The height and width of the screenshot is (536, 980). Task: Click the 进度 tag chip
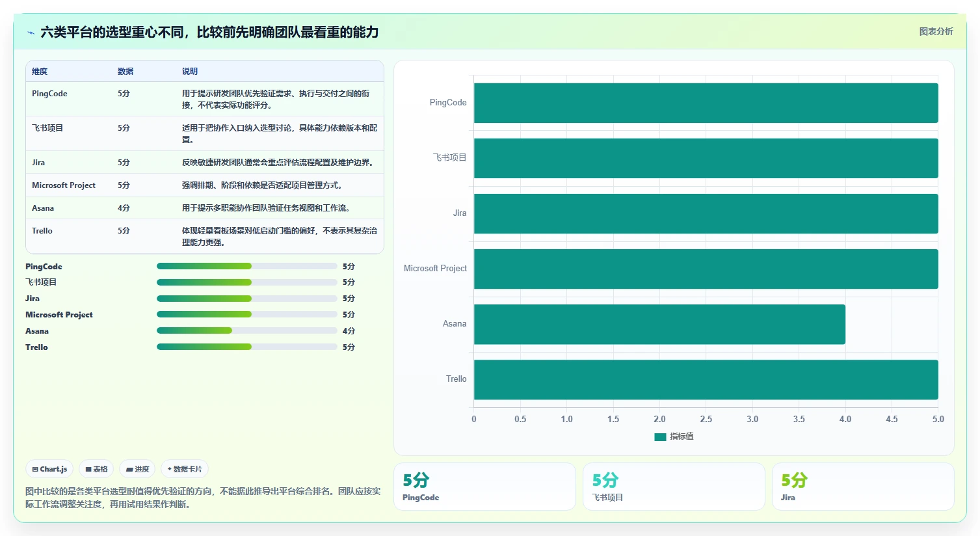pyautogui.click(x=137, y=469)
